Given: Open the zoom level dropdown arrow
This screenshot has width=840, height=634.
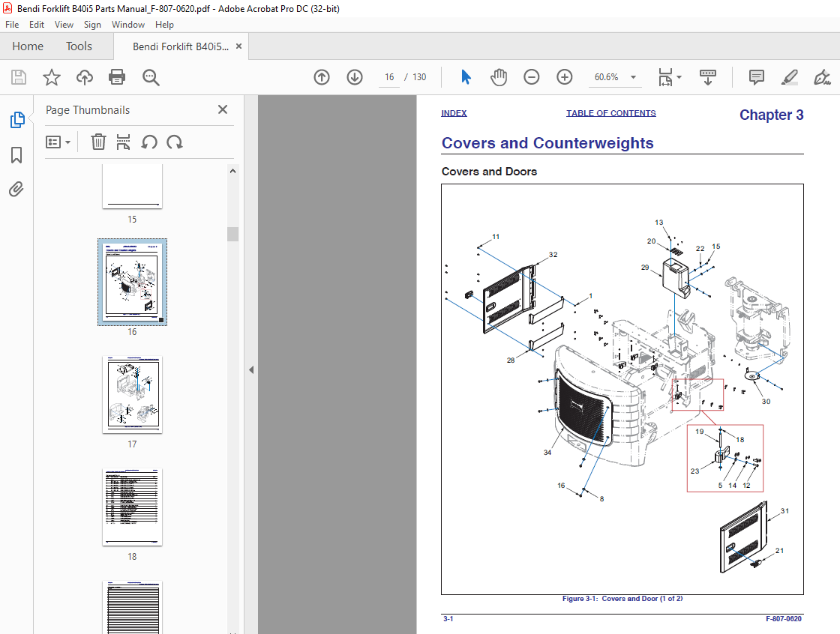Looking at the screenshot, I should 633,77.
